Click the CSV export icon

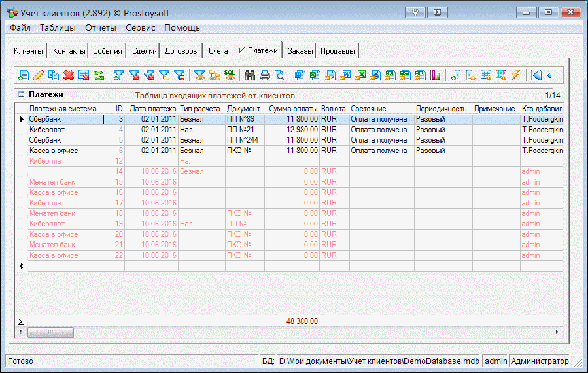coord(390,75)
